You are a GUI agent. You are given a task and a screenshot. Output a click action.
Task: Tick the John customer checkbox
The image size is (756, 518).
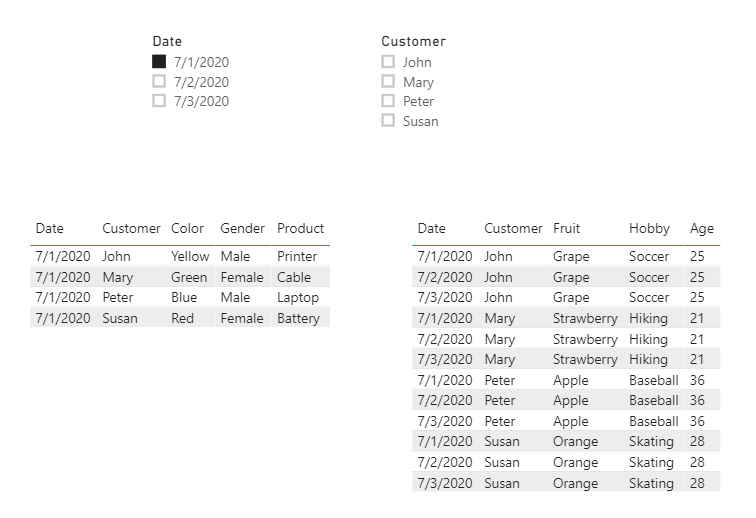(388, 62)
